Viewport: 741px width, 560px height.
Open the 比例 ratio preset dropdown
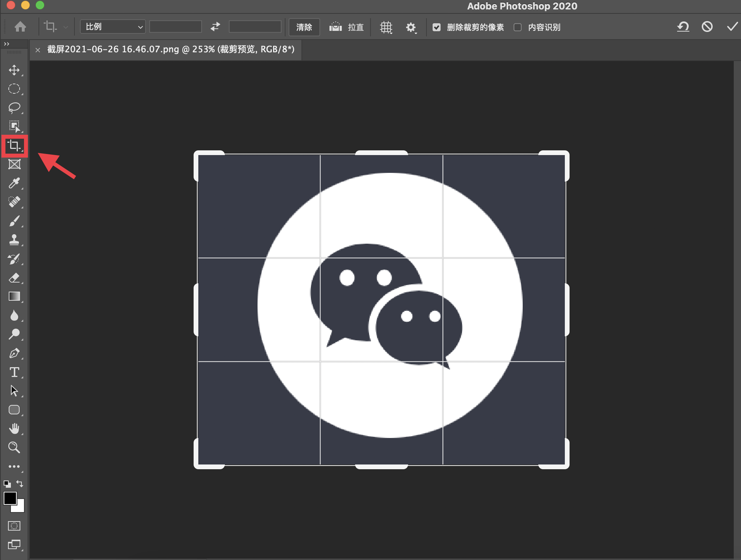coord(113,27)
